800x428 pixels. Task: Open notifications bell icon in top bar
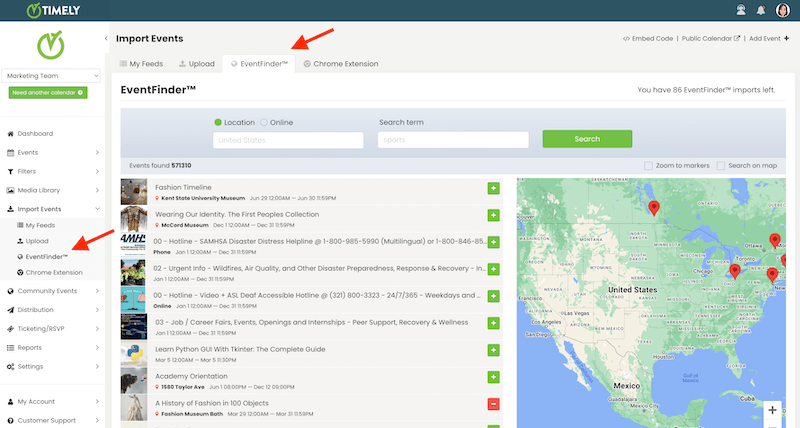[x=761, y=10]
